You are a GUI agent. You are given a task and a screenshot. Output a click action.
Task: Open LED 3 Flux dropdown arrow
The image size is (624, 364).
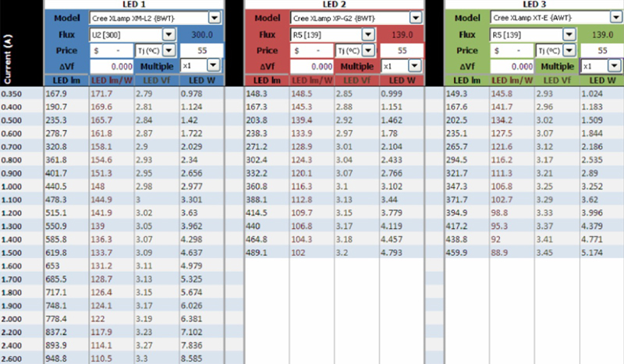569,34
